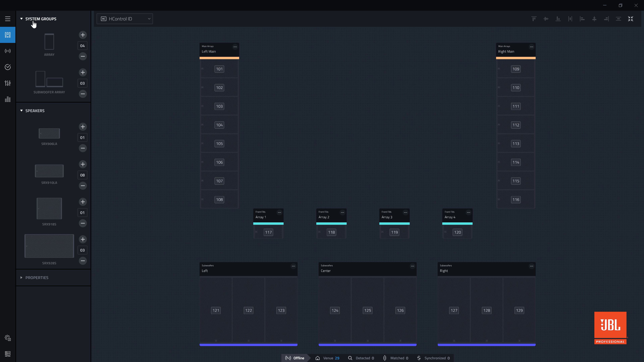Open the meter bars sidebar icon

click(8, 99)
